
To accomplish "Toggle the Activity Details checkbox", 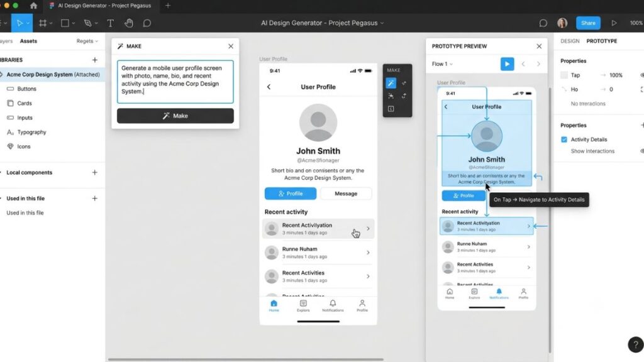I will click(564, 140).
